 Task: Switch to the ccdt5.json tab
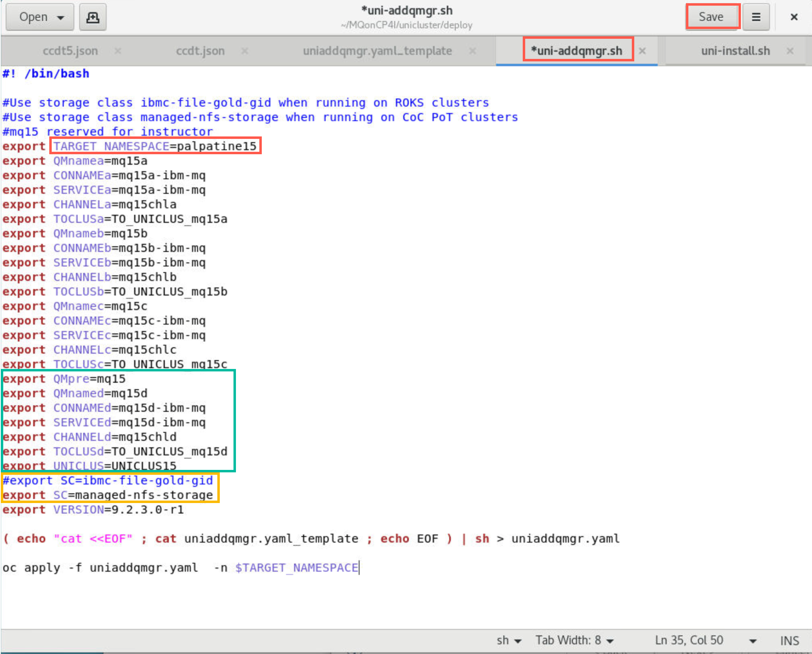tap(70, 51)
